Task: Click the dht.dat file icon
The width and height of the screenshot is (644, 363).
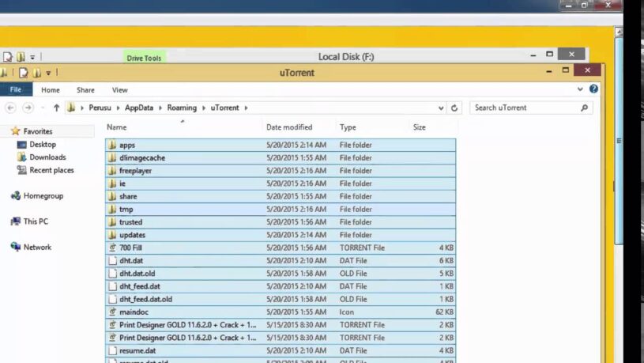Action: (112, 261)
